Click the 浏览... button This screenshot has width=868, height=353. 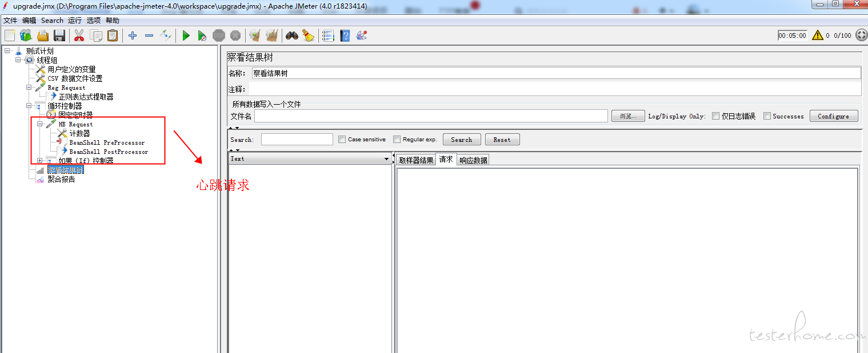[x=628, y=116]
